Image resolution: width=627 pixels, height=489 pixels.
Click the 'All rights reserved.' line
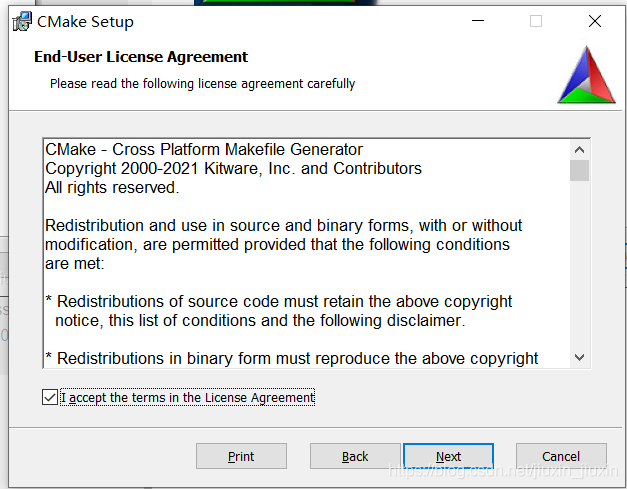pyautogui.click(x=112, y=188)
